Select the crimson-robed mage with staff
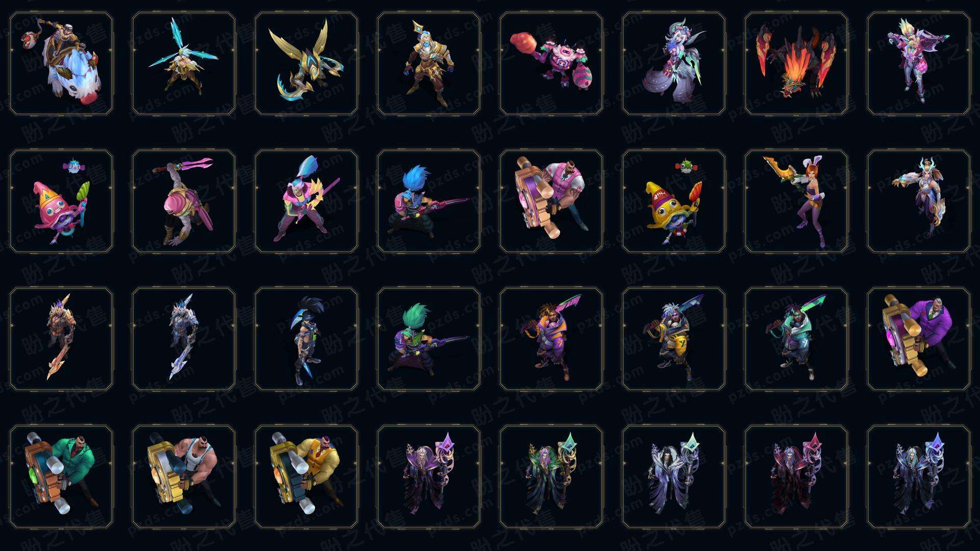The width and height of the screenshot is (980, 551). [x=796, y=477]
